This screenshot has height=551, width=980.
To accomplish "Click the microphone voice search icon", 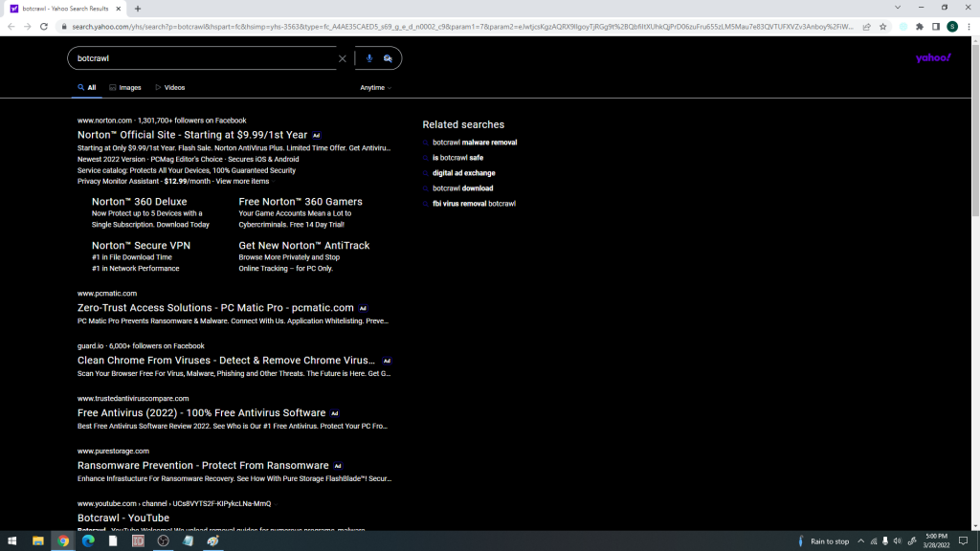I will coord(369,58).
